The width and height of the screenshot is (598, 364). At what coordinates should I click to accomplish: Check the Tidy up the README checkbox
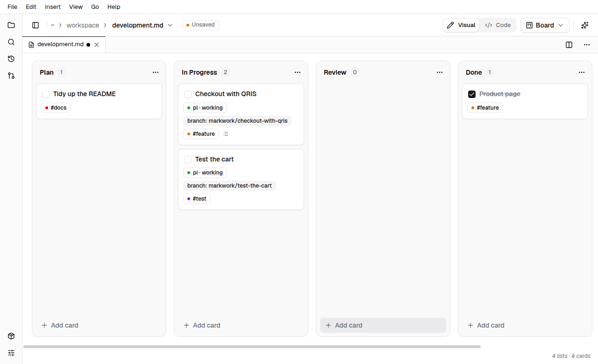[46, 94]
